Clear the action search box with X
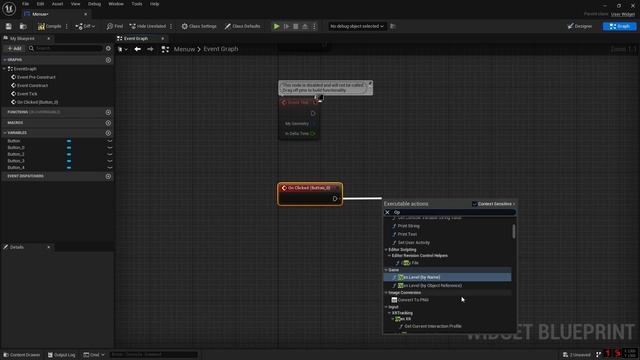Screen dimensions: 640x360 point(387,212)
